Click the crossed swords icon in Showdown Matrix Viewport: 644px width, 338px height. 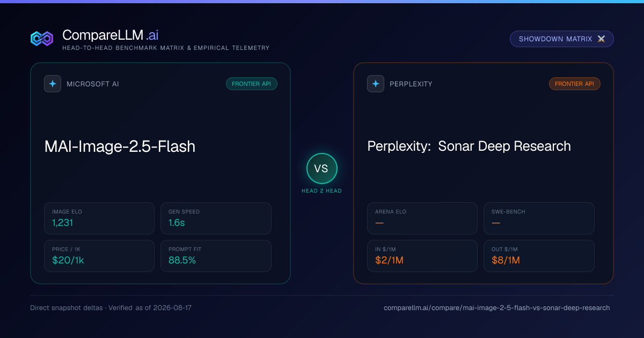tap(601, 39)
